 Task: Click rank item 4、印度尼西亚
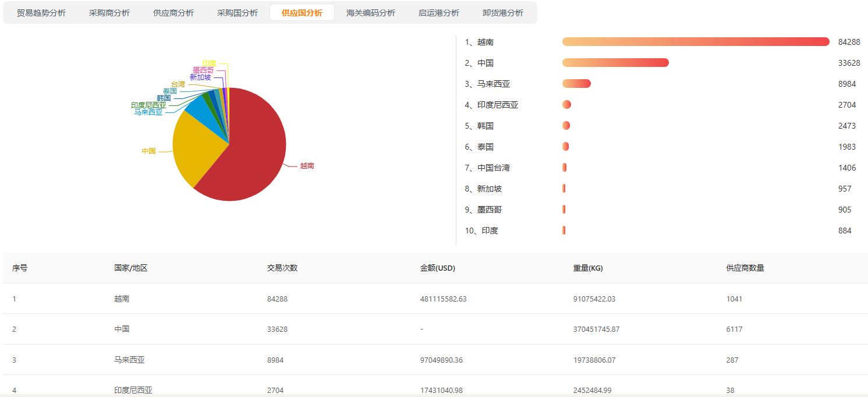[491, 105]
